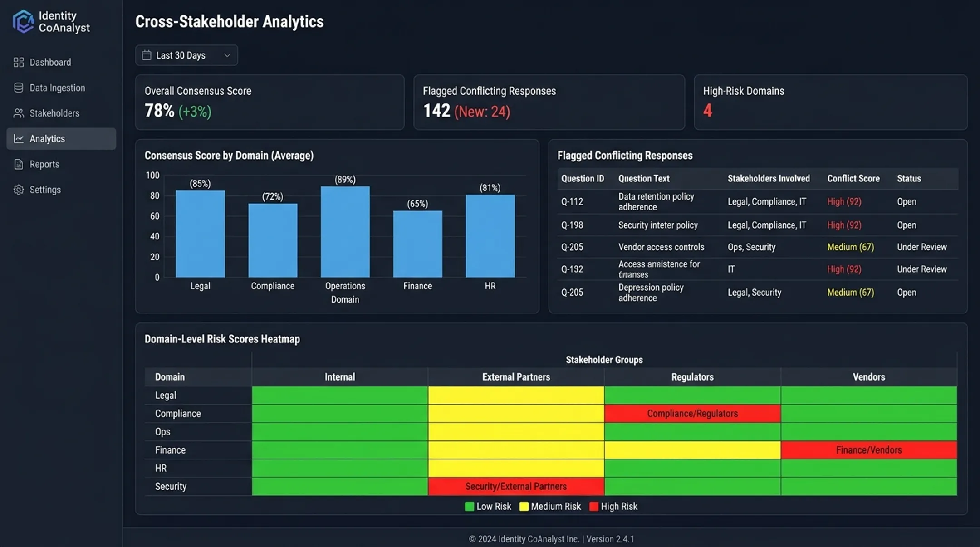This screenshot has height=547, width=980.
Task: Sort table by Question ID header
Action: (583, 178)
